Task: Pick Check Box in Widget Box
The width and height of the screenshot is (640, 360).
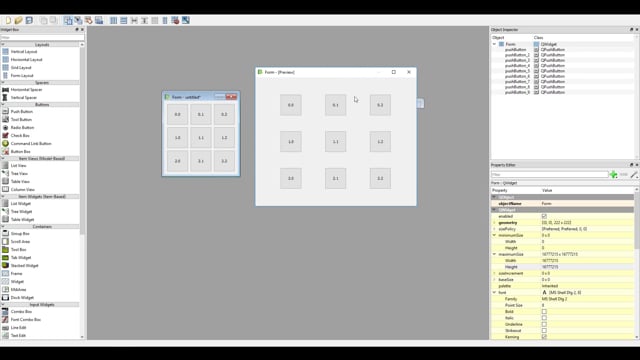Action: click(x=20, y=136)
